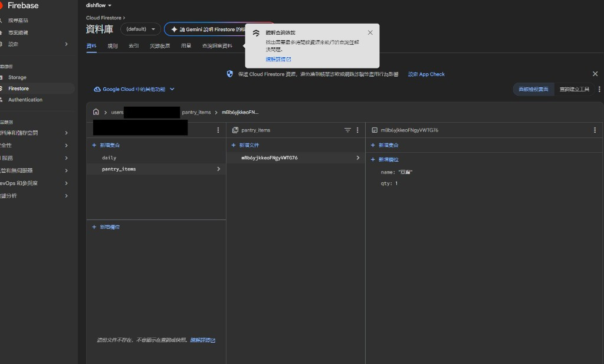Click the Google Cloud icon
604x364 pixels.
pos(97,89)
